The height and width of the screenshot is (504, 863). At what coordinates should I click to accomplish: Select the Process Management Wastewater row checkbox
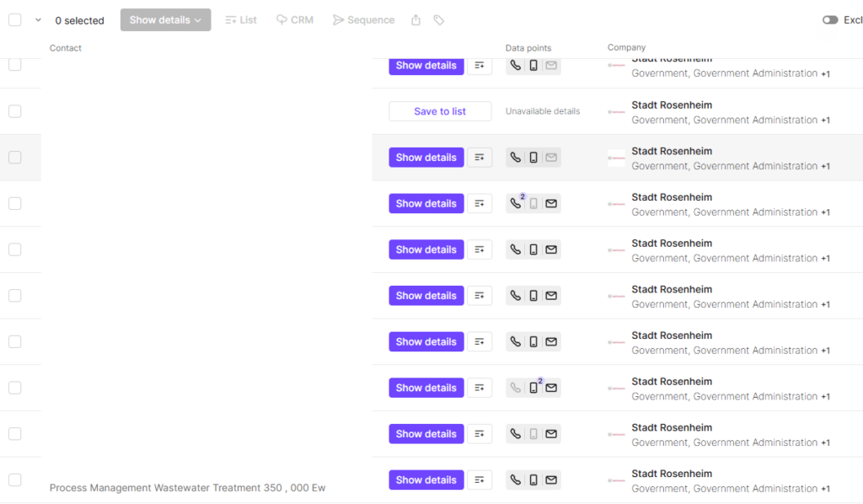click(15, 480)
